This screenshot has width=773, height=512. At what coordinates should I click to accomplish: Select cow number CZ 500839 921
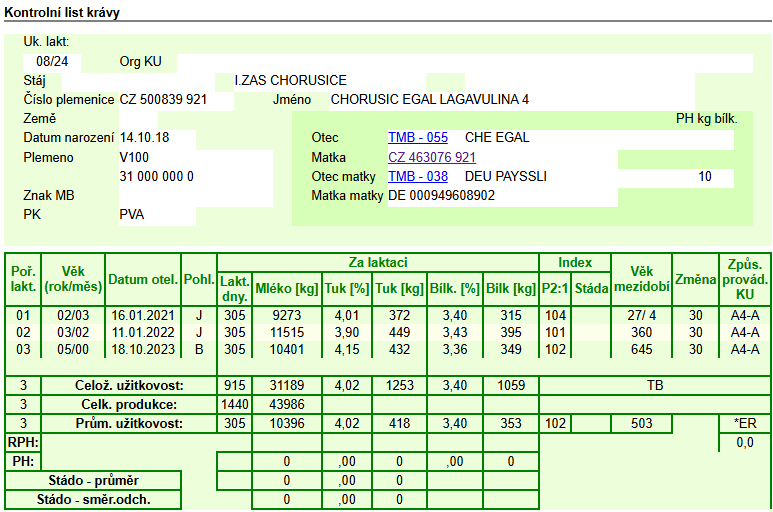(163, 100)
